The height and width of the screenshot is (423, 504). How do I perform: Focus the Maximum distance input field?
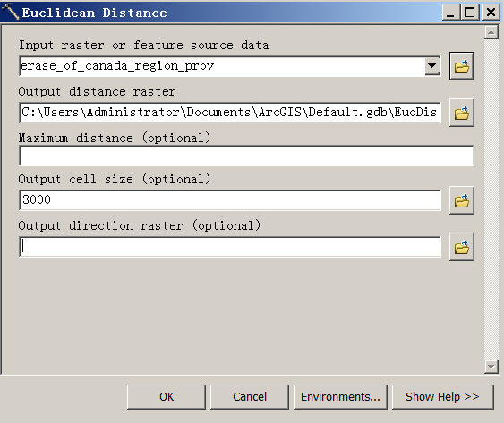pyautogui.click(x=246, y=156)
